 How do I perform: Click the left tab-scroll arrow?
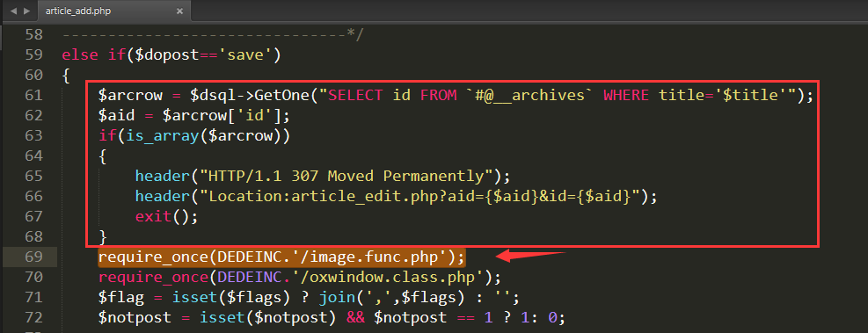click(13, 11)
